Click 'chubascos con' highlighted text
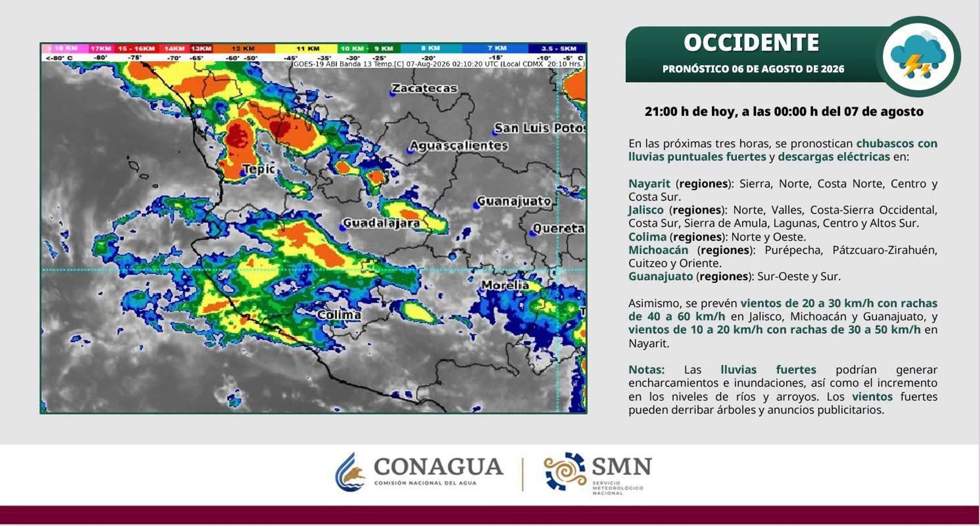 point(897,143)
